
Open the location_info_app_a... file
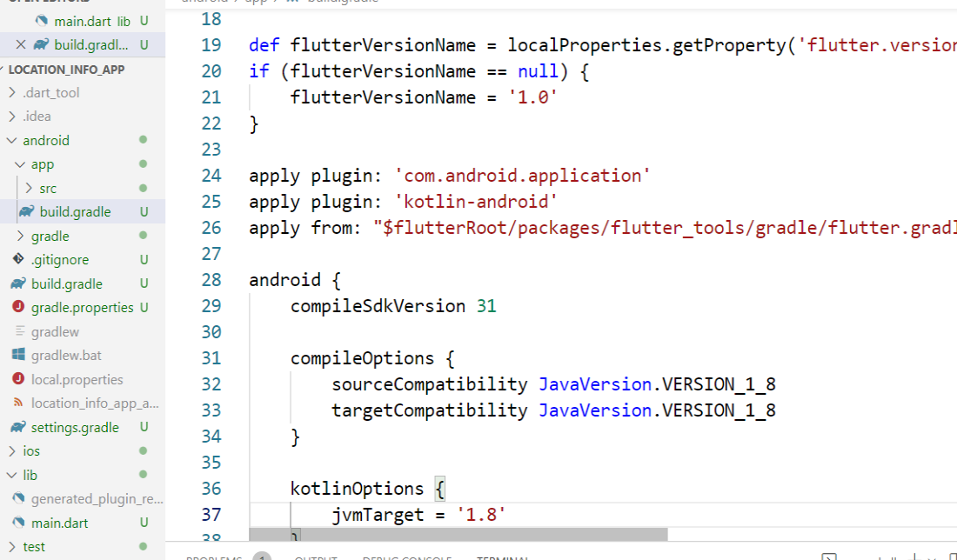pos(95,403)
